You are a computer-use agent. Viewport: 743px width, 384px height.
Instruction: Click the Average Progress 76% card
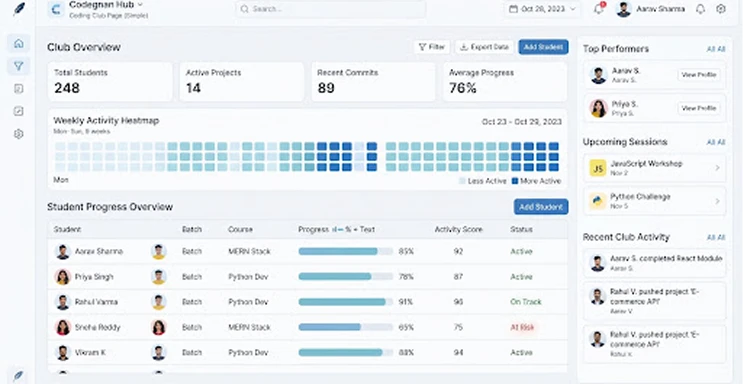(505, 82)
